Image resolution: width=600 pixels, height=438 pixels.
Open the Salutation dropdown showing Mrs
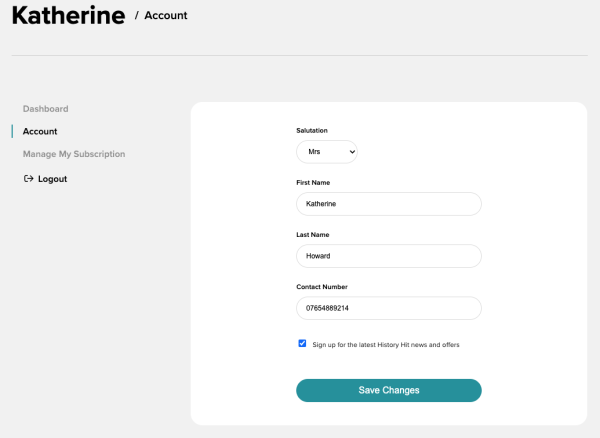click(326, 152)
